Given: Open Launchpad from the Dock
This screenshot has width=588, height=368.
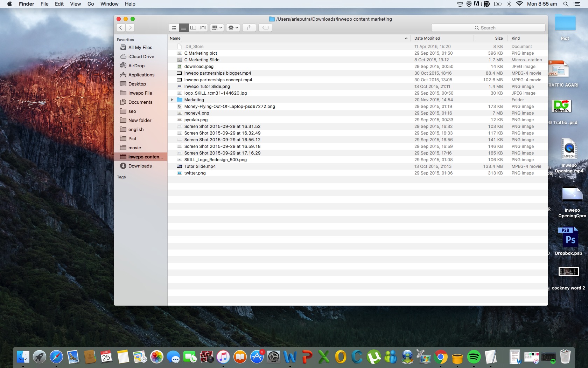Looking at the screenshot, I should pyautogui.click(x=40, y=357).
